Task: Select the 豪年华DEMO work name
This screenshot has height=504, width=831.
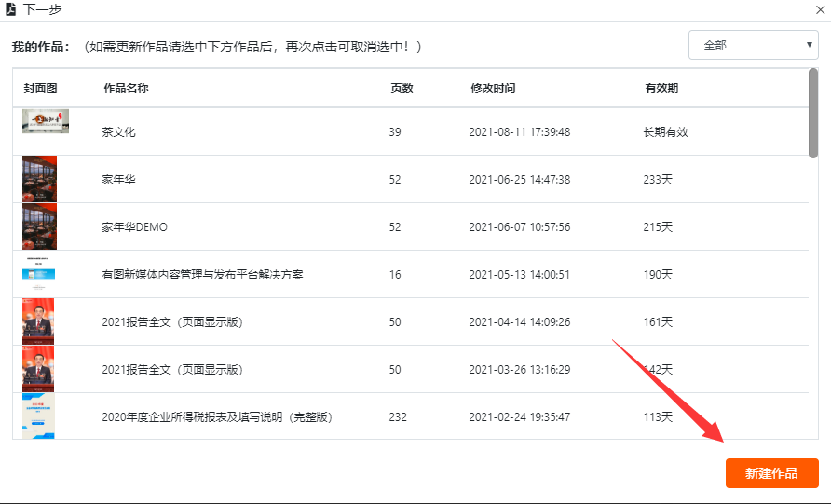Action: point(135,227)
